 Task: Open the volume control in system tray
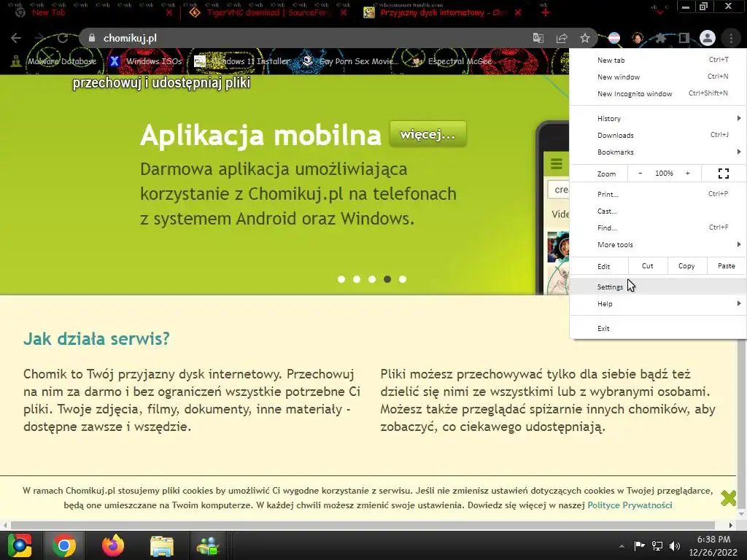pos(675,545)
